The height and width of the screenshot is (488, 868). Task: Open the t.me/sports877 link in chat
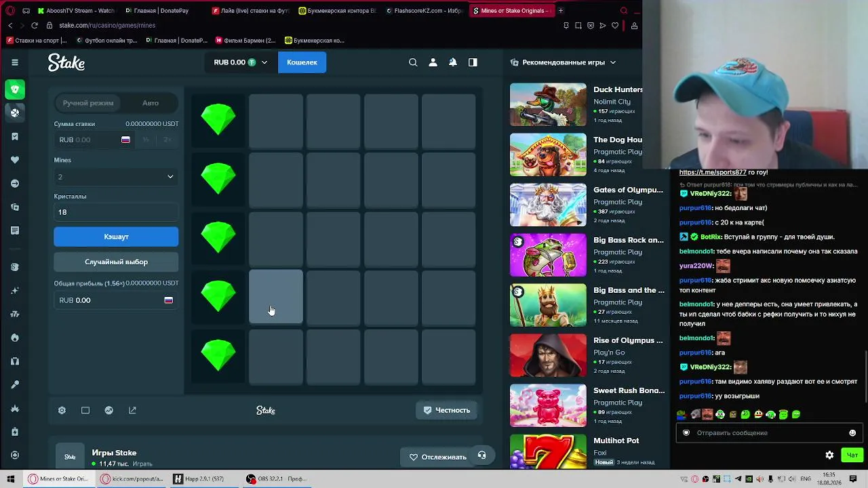[x=713, y=173]
